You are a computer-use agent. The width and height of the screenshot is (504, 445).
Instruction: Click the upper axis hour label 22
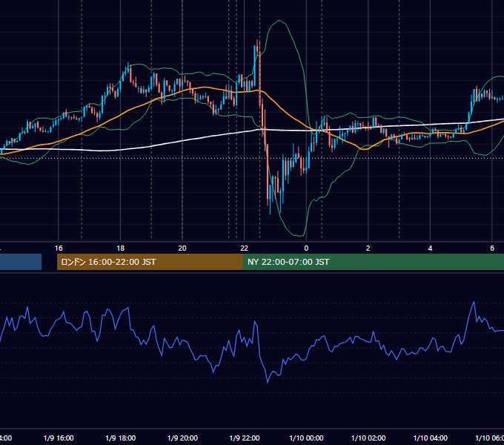coord(245,248)
